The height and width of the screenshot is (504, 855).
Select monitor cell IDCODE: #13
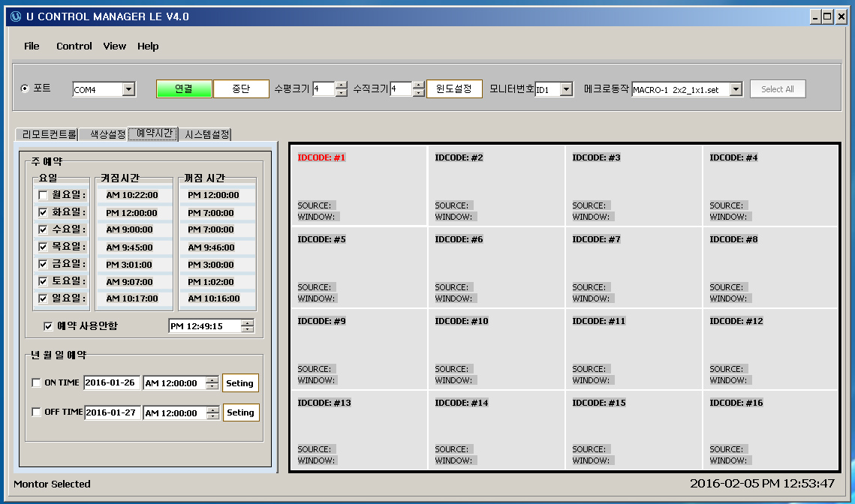pyautogui.click(x=360, y=430)
